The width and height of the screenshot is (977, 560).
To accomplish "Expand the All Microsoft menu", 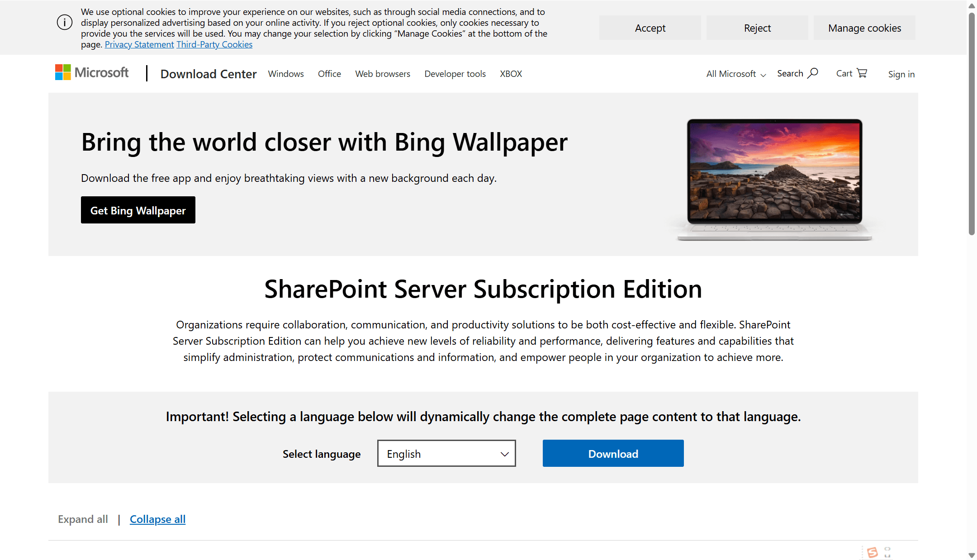I will (x=736, y=74).
